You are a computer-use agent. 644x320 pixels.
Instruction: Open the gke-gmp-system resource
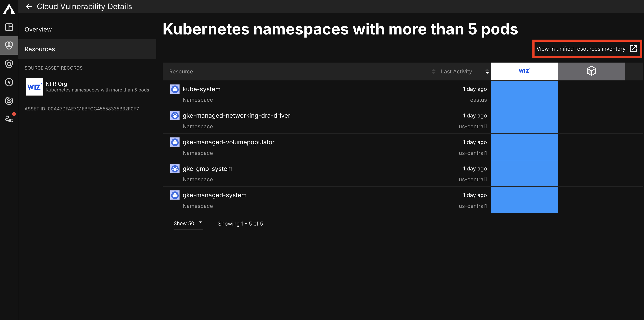point(207,169)
